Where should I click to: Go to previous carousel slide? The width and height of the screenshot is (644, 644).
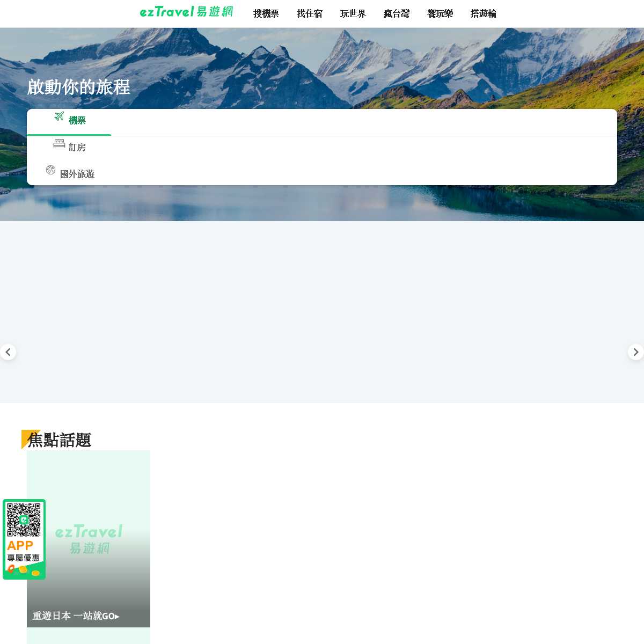point(8,352)
